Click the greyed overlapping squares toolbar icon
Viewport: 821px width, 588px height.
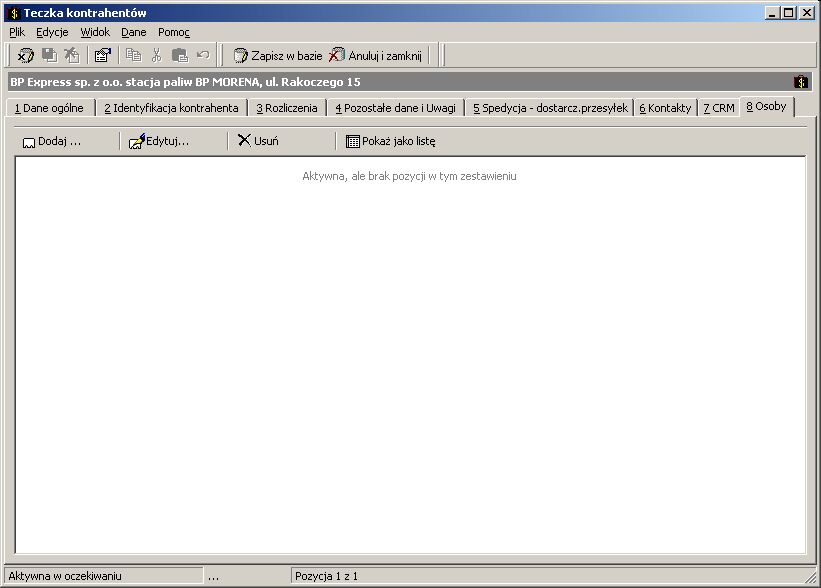pyautogui.click(x=49, y=55)
